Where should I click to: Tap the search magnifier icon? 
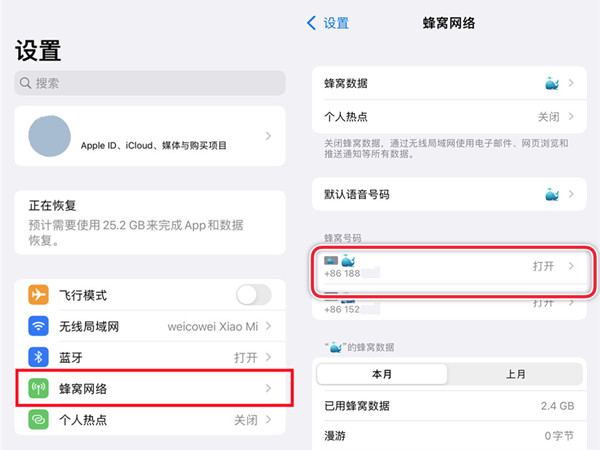point(26,83)
